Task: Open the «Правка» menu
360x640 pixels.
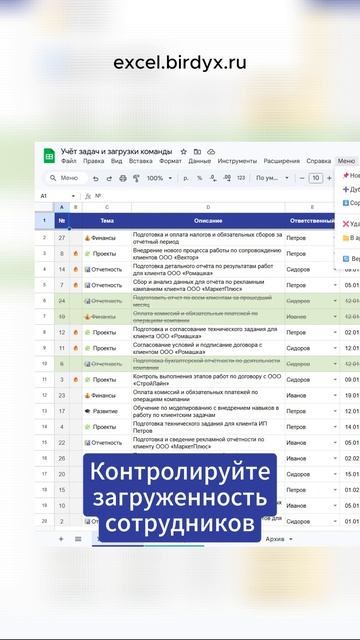Action: click(x=93, y=161)
